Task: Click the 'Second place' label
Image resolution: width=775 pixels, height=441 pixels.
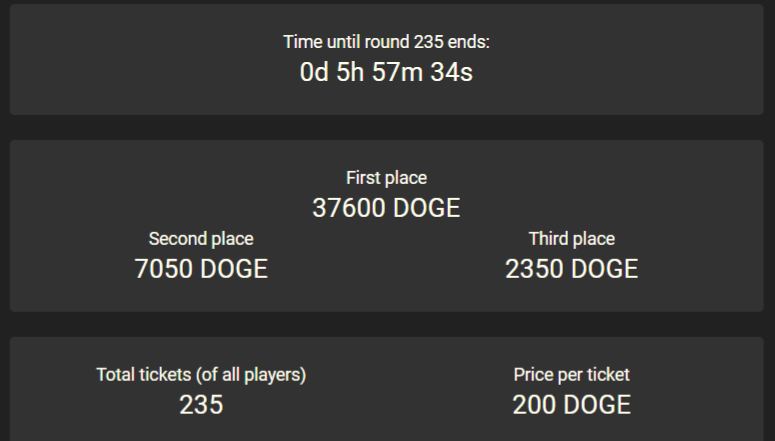Action: coord(201,239)
